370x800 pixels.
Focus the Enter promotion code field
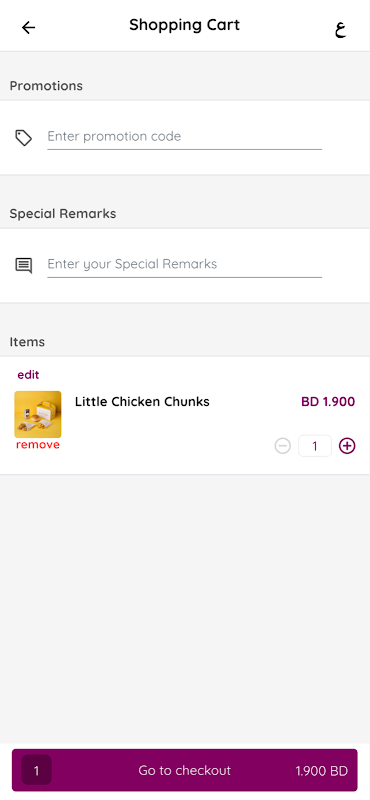[184, 137]
